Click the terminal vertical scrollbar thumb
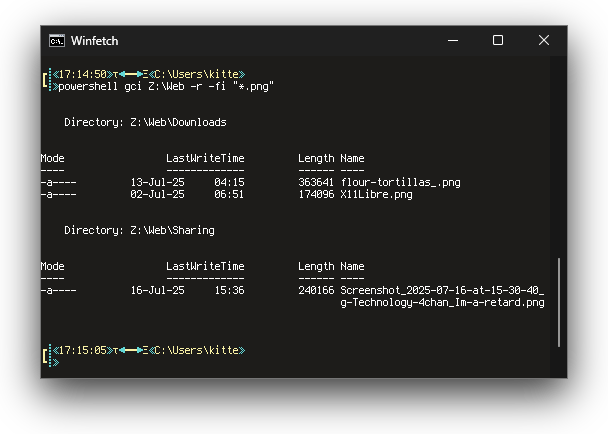This screenshot has height=434, width=608. pos(559,302)
